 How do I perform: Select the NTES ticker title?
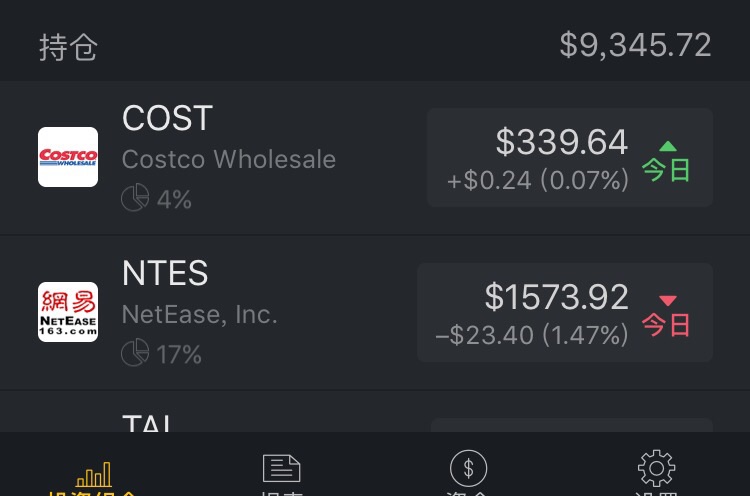(165, 273)
